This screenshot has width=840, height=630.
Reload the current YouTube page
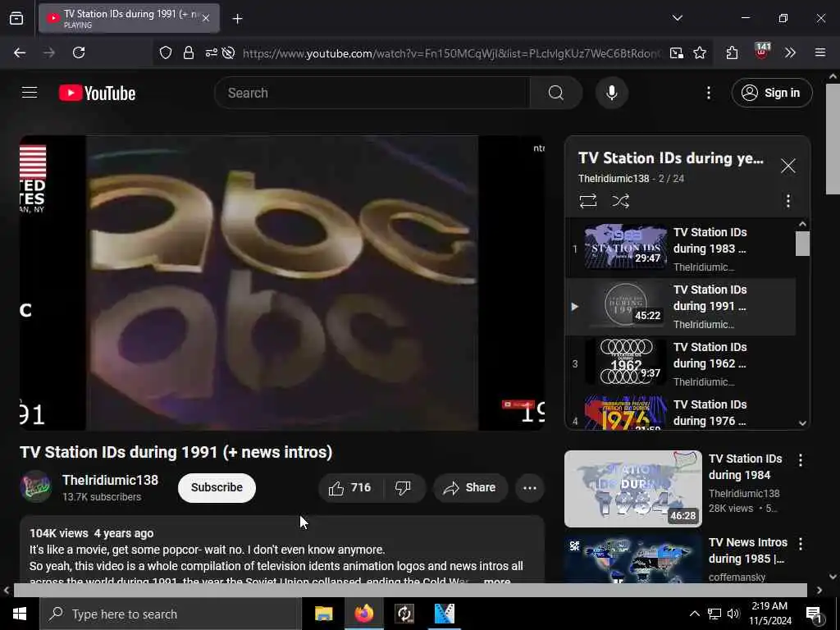pyautogui.click(x=79, y=52)
